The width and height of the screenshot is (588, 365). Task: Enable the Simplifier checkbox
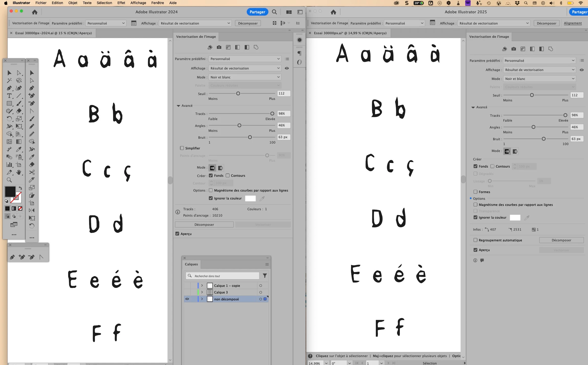(182, 148)
